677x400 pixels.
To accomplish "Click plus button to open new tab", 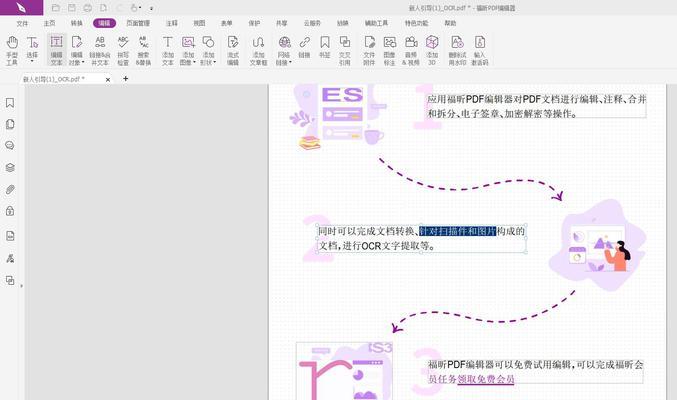I will point(126,79).
